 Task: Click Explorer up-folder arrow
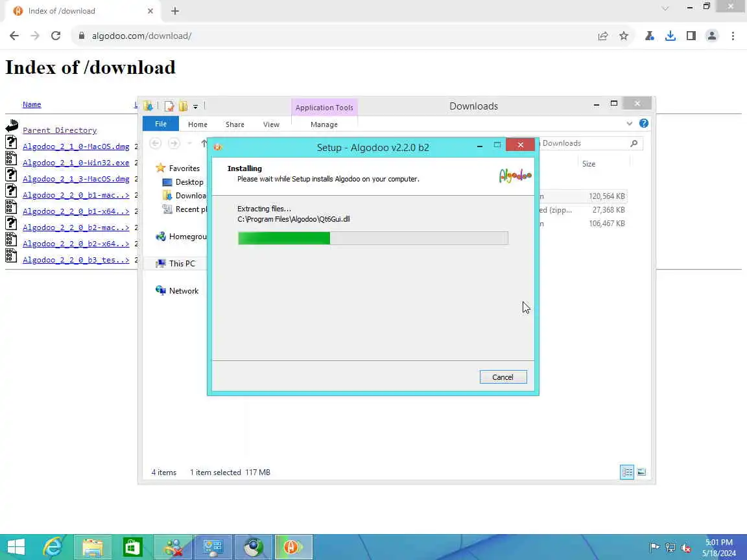click(x=204, y=143)
